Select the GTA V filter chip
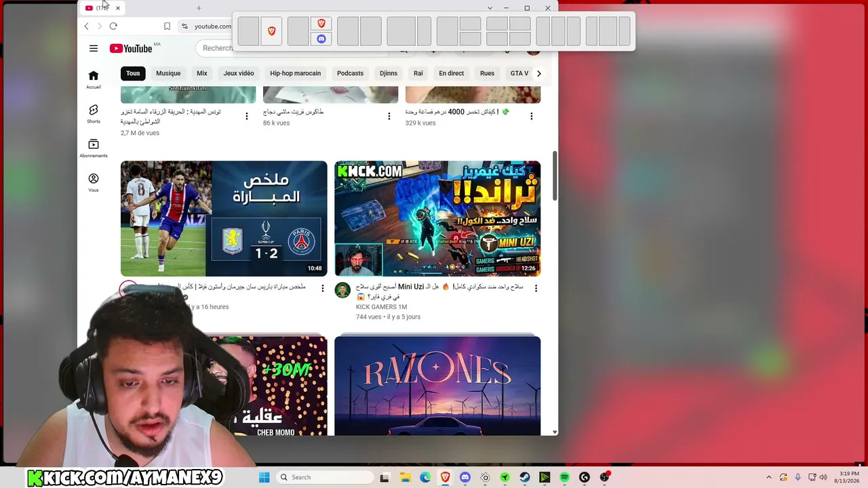 [x=519, y=73]
